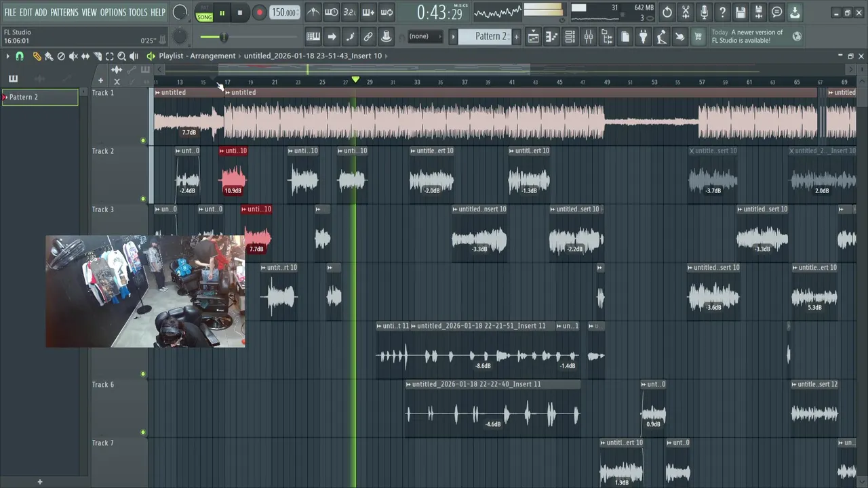Open the TOOLS menu

click(138, 12)
